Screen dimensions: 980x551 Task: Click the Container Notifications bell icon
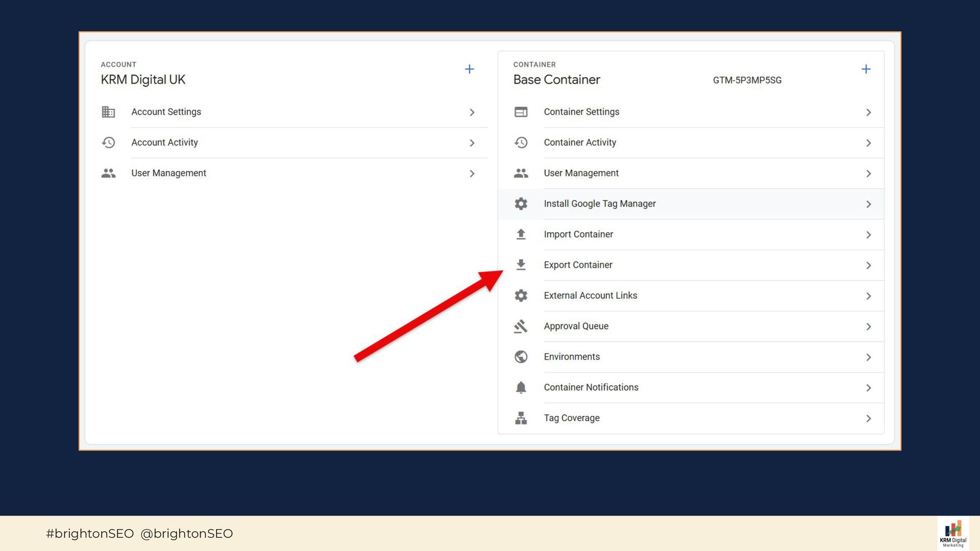point(521,387)
